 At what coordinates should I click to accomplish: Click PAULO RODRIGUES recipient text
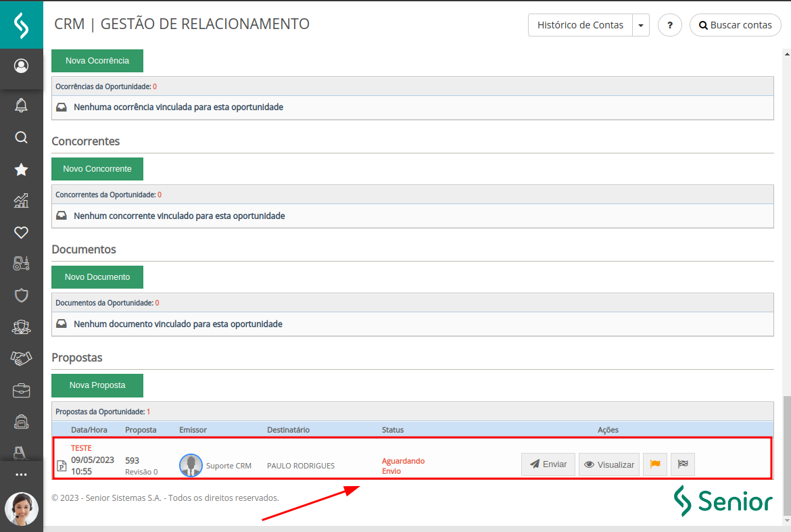301,466
